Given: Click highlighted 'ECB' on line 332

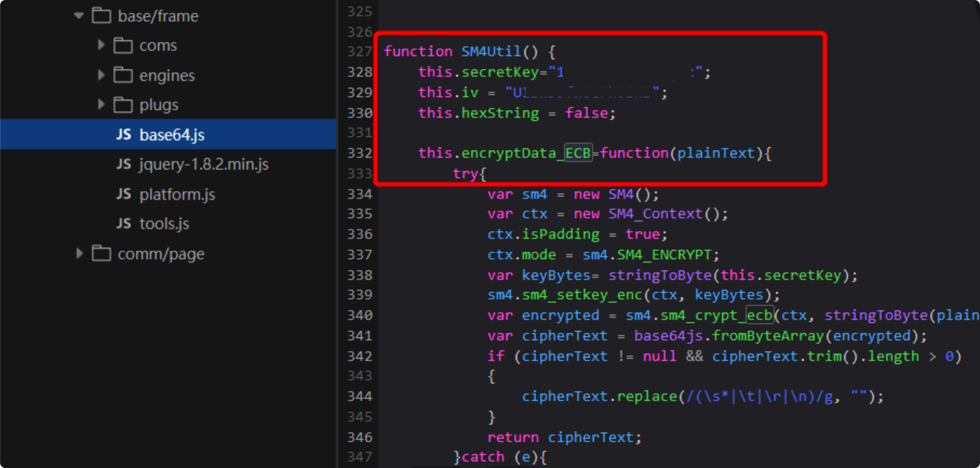Looking at the screenshot, I should pos(578,153).
